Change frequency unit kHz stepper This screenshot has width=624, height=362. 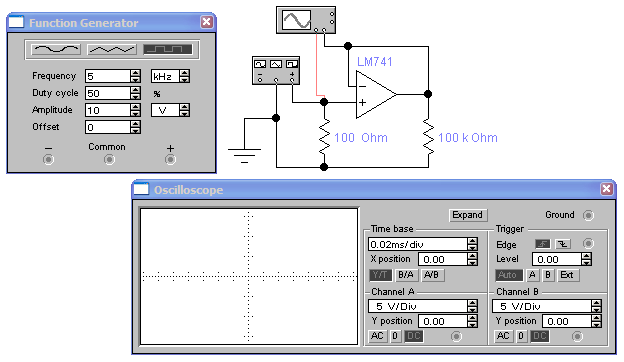point(184,76)
